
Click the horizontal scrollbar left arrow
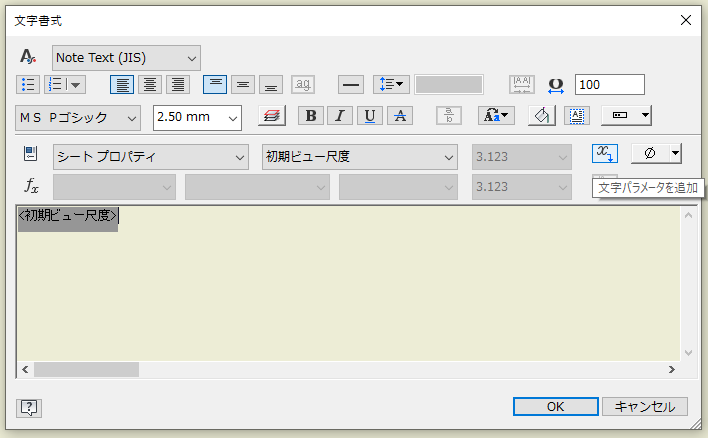click(x=25, y=370)
